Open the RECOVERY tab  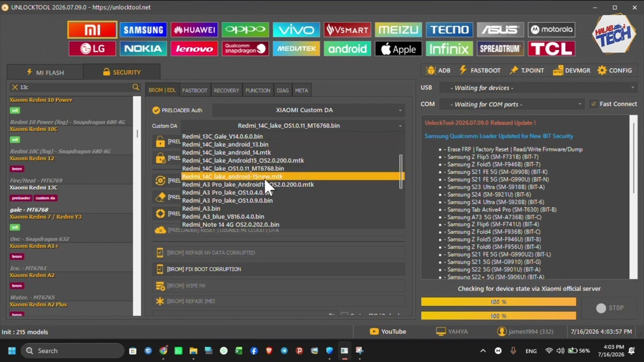[226, 90]
